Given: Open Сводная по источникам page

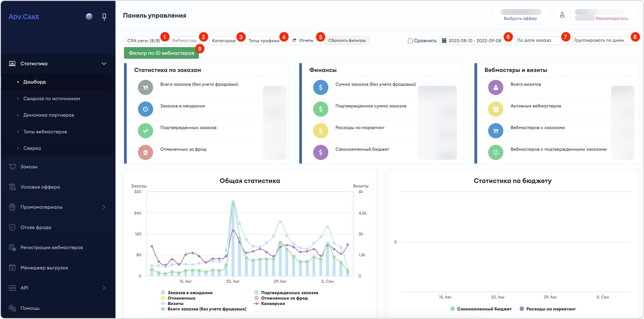Looking at the screenshot, I should point(51,99).
